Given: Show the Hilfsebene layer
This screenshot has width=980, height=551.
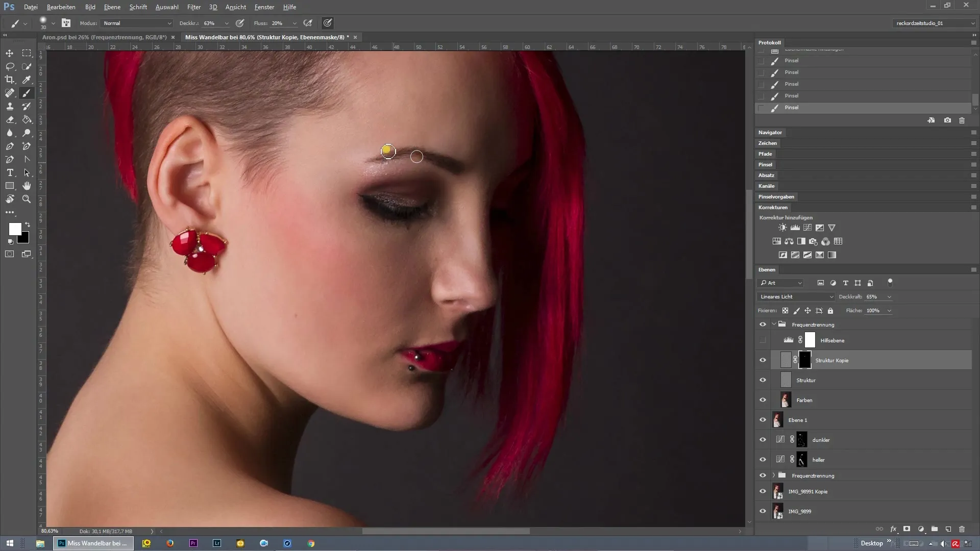Looking at the screenshot, I should pyautogui.click(x=763, y=340).
